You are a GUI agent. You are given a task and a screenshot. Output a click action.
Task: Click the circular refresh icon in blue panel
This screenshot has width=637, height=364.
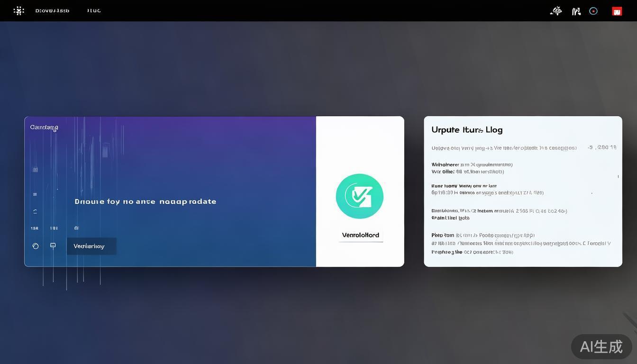click(x=35, y=246)
